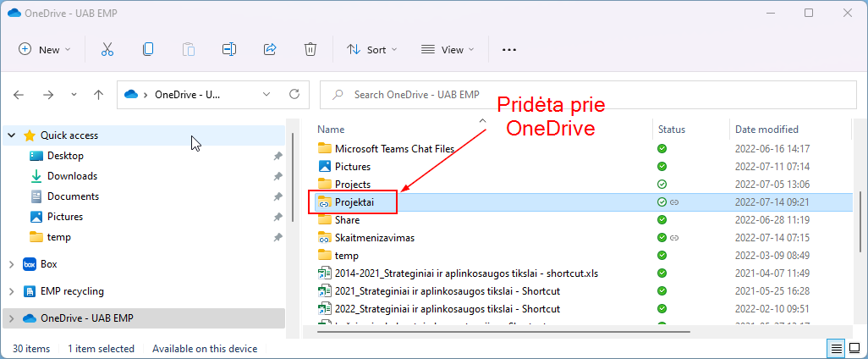Sort by the Status column header
The width and height of the screenshot is (868, 359).
click(x=672, y=130)
